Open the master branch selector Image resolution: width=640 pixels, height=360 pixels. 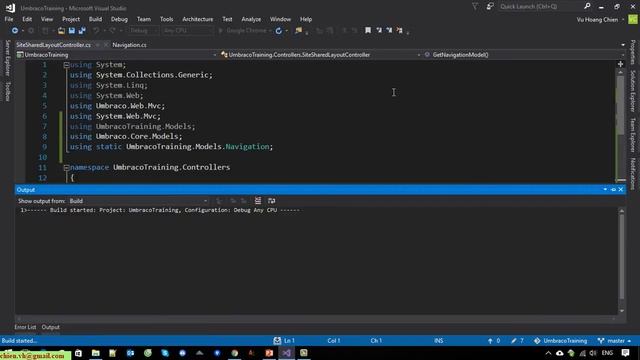point(614,341)
